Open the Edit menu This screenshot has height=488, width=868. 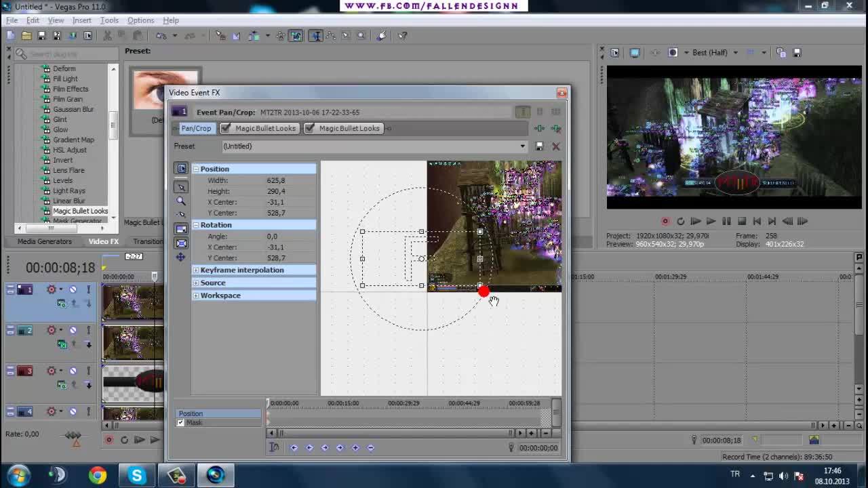click(x=33, y=20)
